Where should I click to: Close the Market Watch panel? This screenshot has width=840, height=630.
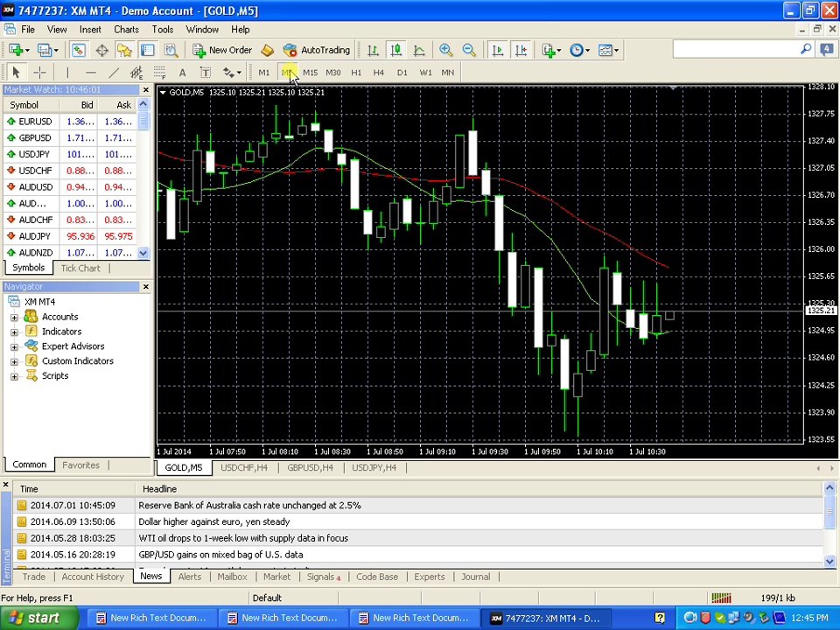click(146, 89)
